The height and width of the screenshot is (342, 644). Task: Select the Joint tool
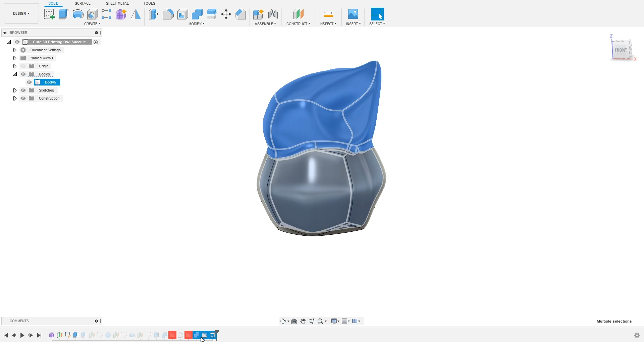coord(273,14)
